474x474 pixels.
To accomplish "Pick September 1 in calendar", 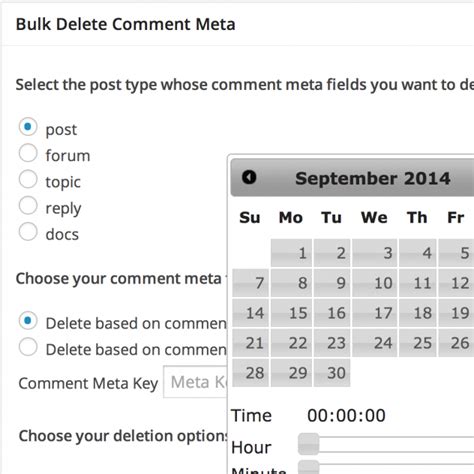I will coord(291,253).
